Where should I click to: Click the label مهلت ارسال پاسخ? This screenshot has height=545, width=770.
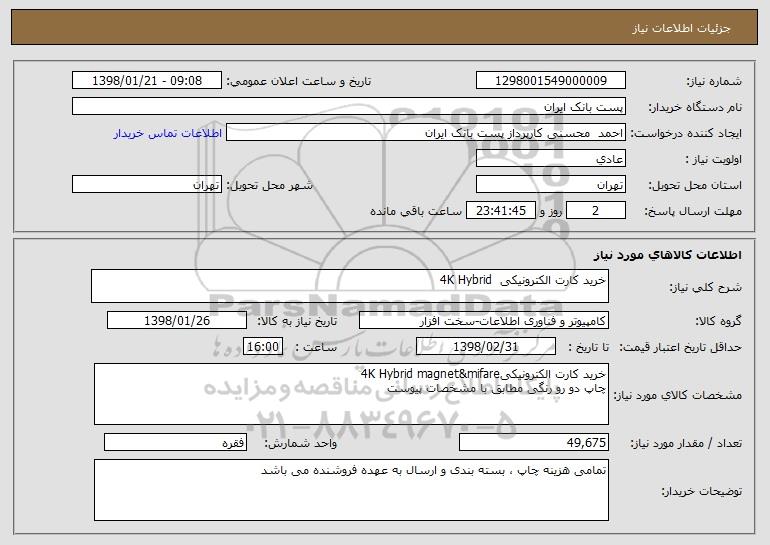coord(693,211)
